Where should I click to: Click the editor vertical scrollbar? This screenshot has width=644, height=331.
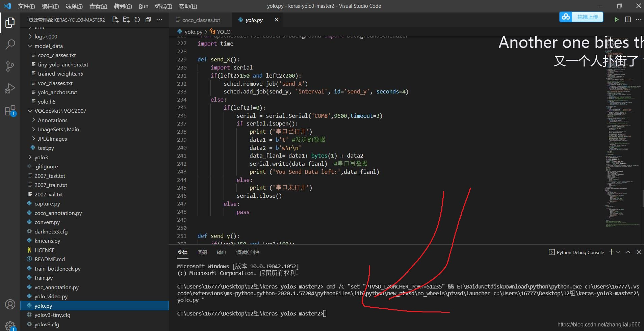(x=642, y=198)
